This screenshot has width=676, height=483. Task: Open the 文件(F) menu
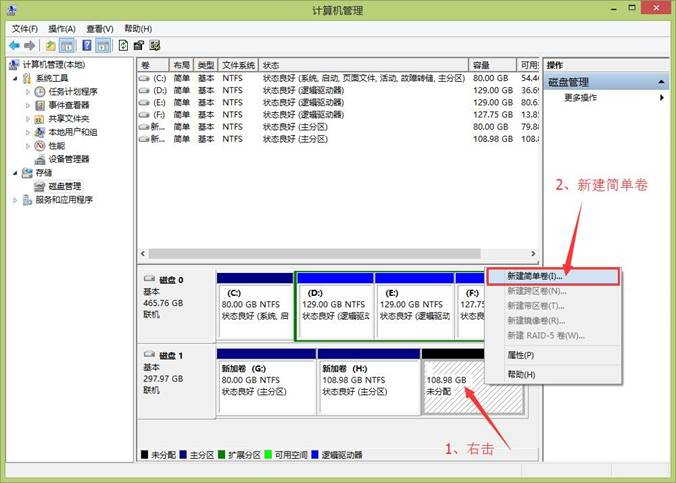pyautogui.click(x=25, y=29)
